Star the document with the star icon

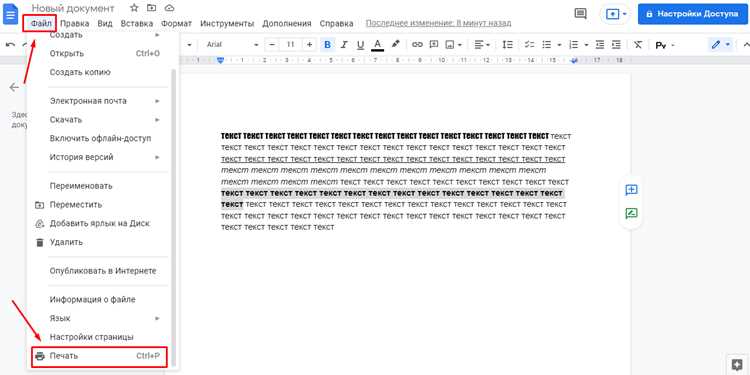[x=134, y=8]
